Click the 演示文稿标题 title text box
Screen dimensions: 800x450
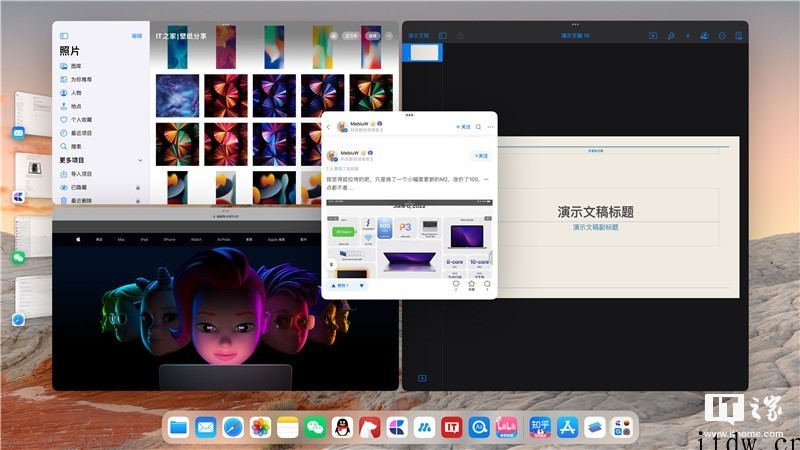(x=595, y=212)
